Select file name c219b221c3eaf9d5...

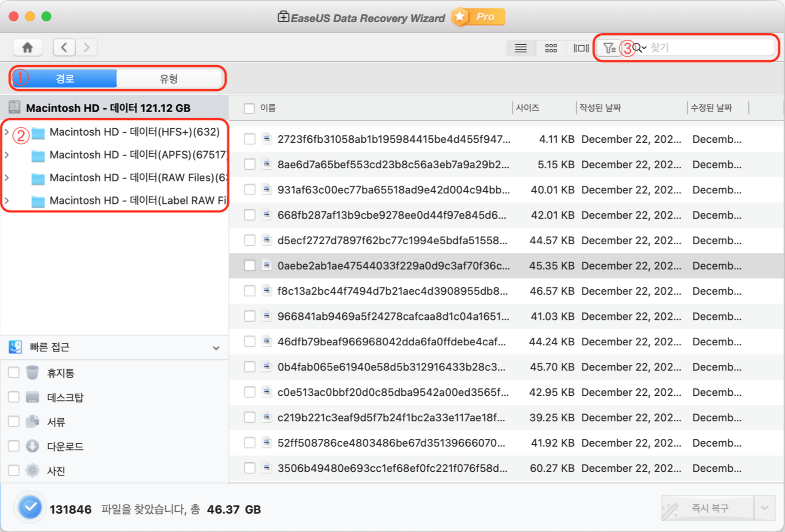391,418
